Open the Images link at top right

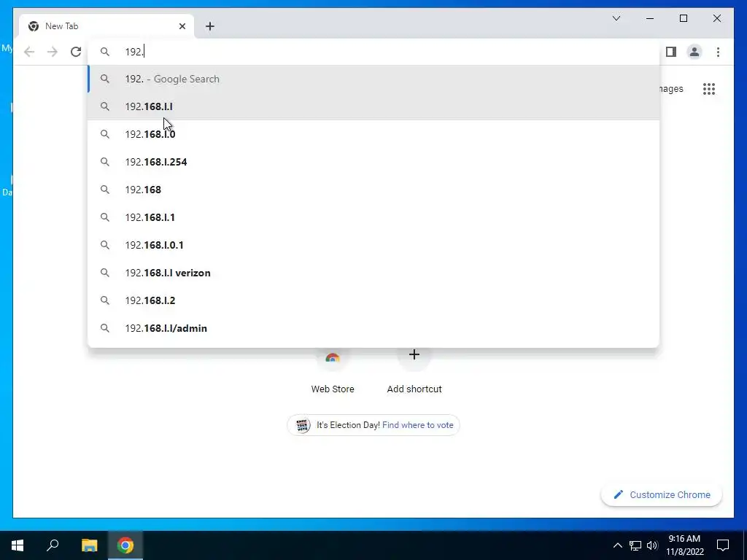[671, 88]
